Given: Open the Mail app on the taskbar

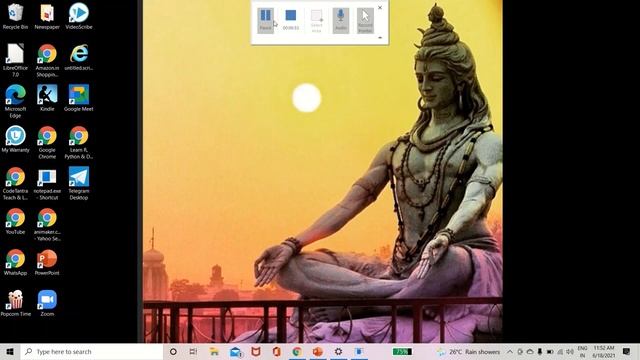Looking at the screenshot, I should (236, 351).
